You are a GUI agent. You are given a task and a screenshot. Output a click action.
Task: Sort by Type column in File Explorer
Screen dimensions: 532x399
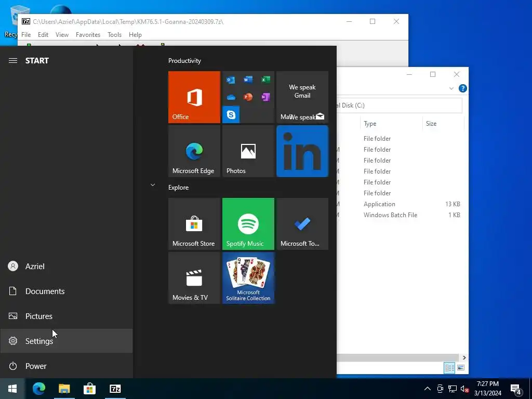[391, 124]
